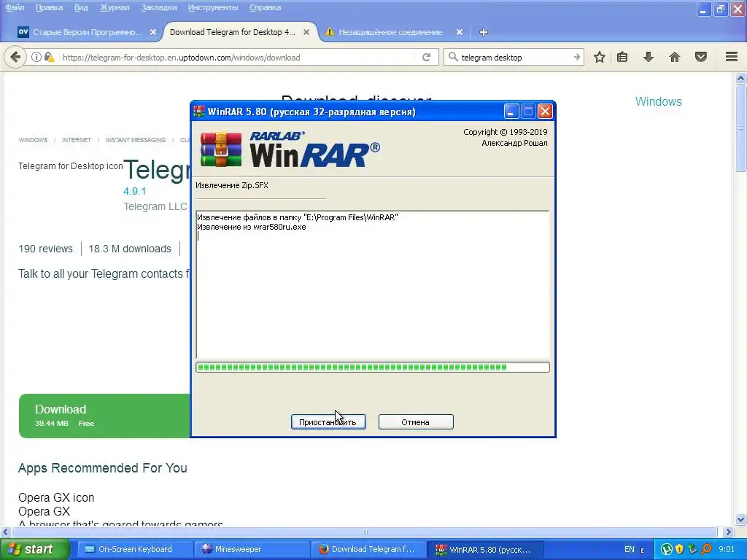Click the EN language indicator
747x560 pixels.
point(630,549)
